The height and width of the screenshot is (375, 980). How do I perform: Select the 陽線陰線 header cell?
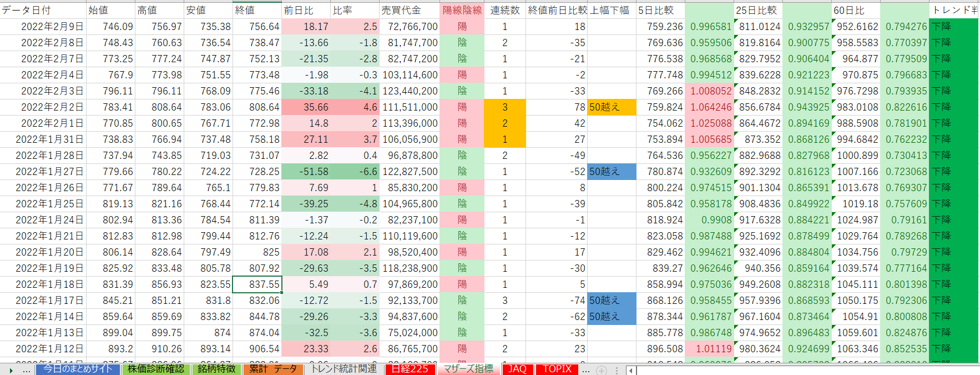click(462, 10)
